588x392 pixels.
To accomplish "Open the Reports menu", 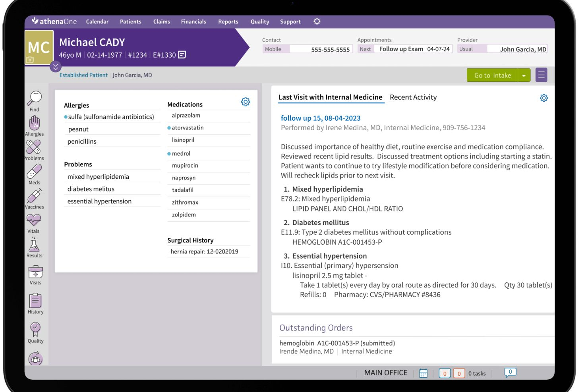I will (228, 21).
